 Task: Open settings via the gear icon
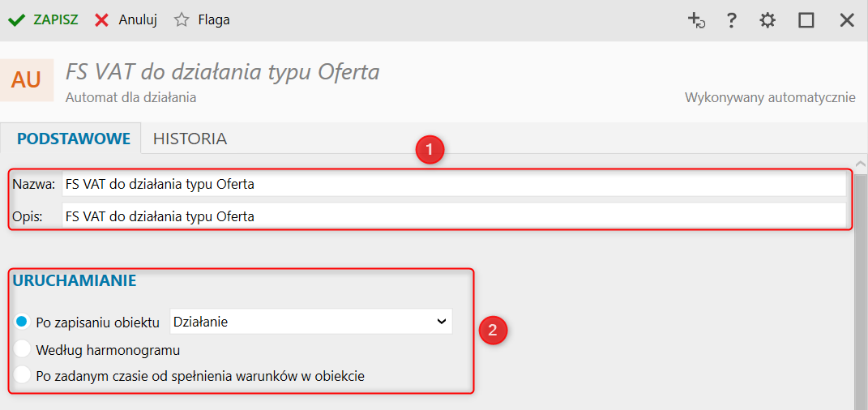(x=768, y=20)
